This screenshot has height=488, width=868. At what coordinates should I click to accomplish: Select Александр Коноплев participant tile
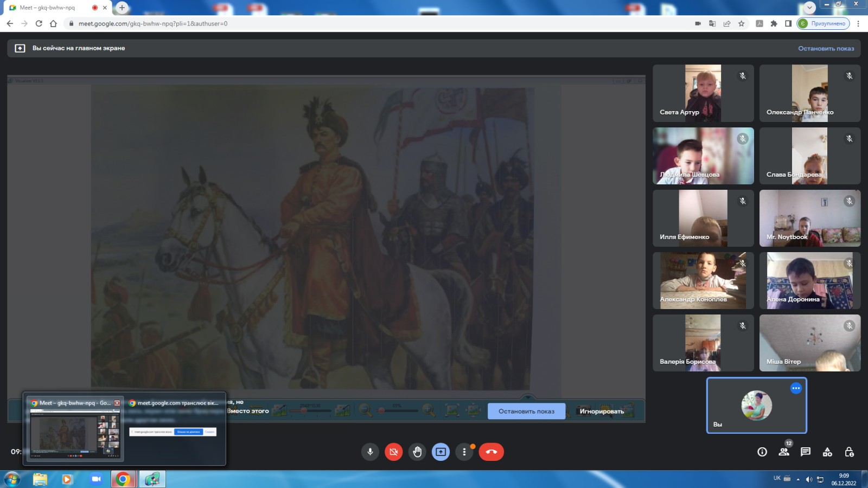[x=703, y=280]
